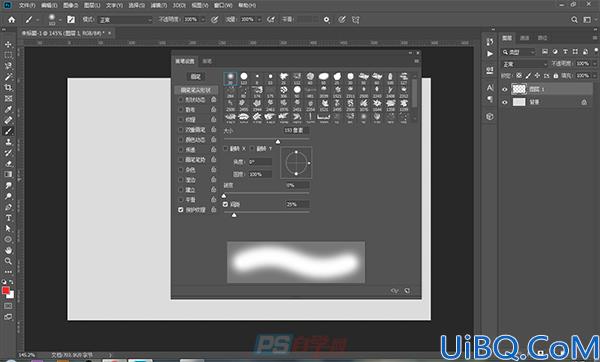
Task: Expand flow slider arrow in options bar
Action: pos(259,20)
